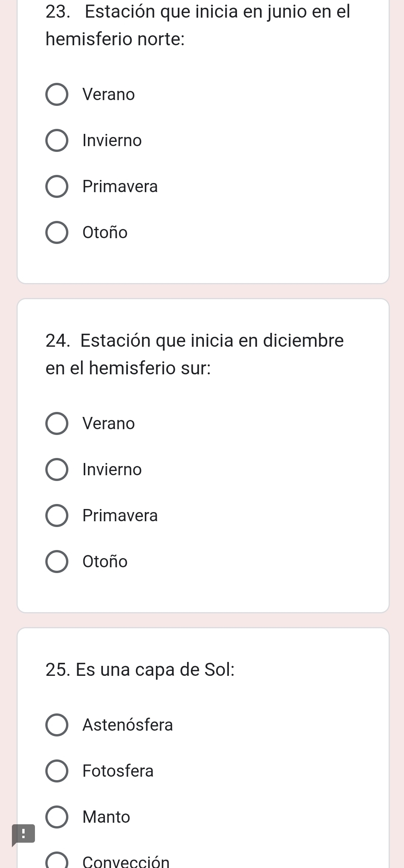The width and height of the screenshot is (404, 868).
Task: Select Invierno for question 23
Action: point(57,140)
